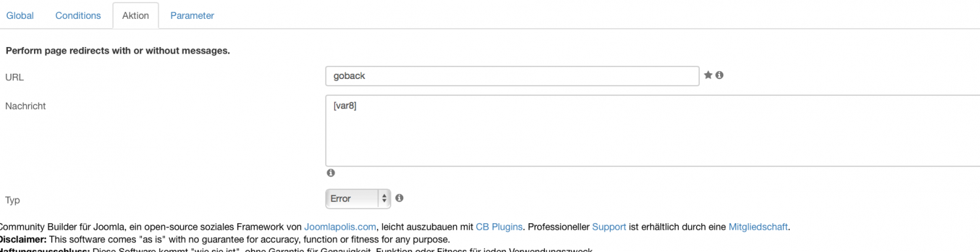Open the Typ dropdown showing Error
The image size is (980, 252).
(358, 198)
